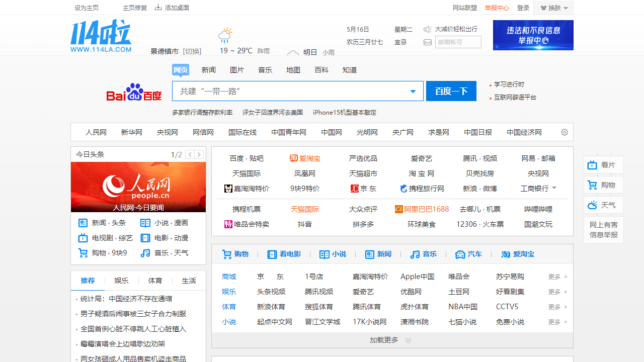
Task: Click the 阿里巴巴1688 icon
Action: 399,209
